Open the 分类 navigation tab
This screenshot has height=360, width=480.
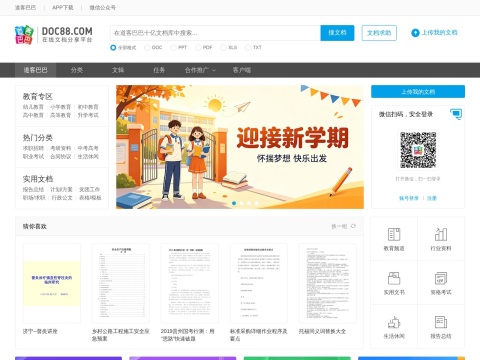coord(77,70)
